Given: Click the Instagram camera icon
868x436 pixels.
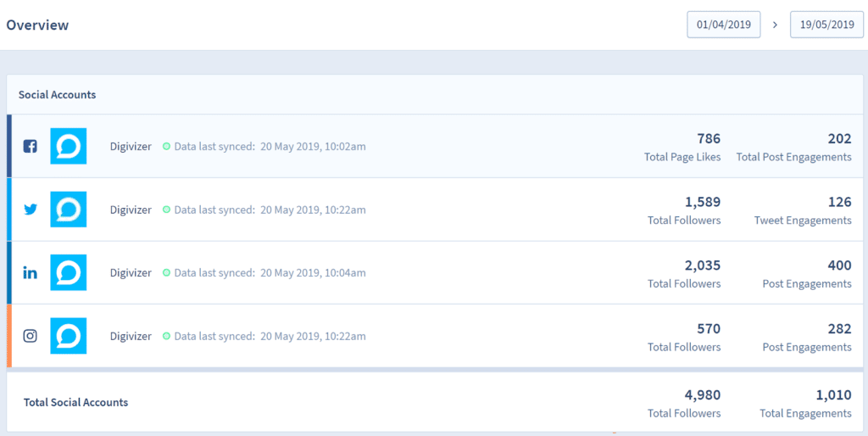Looking at the screenshot, I should 30,336.
